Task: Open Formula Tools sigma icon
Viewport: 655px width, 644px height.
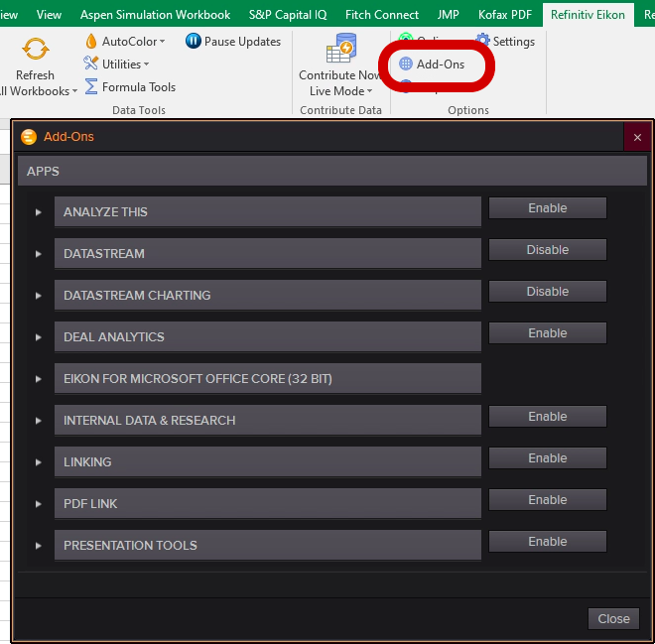Action: pos(92,87)
